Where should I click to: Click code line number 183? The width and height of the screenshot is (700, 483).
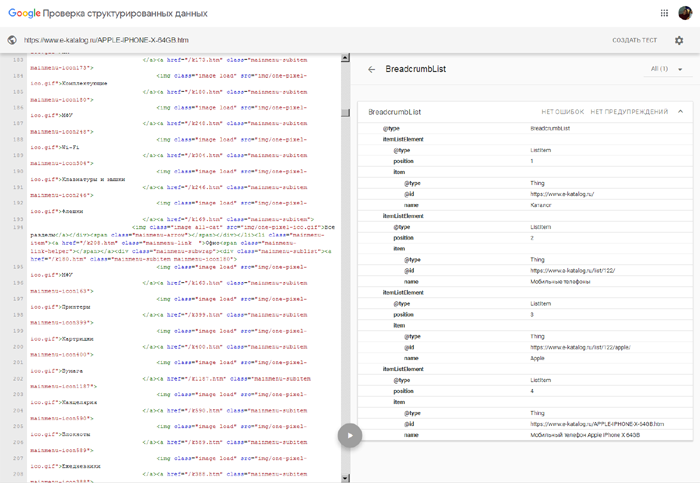point(18,60)
